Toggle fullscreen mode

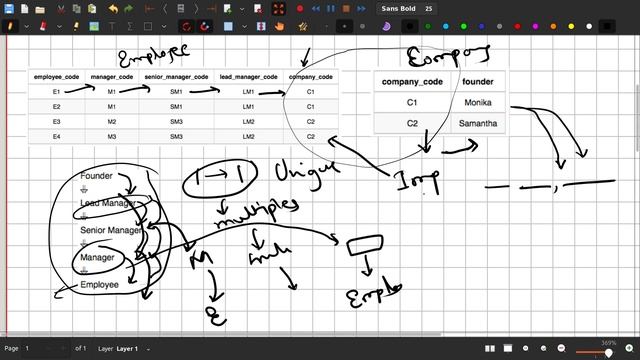[x=278, y=9]
